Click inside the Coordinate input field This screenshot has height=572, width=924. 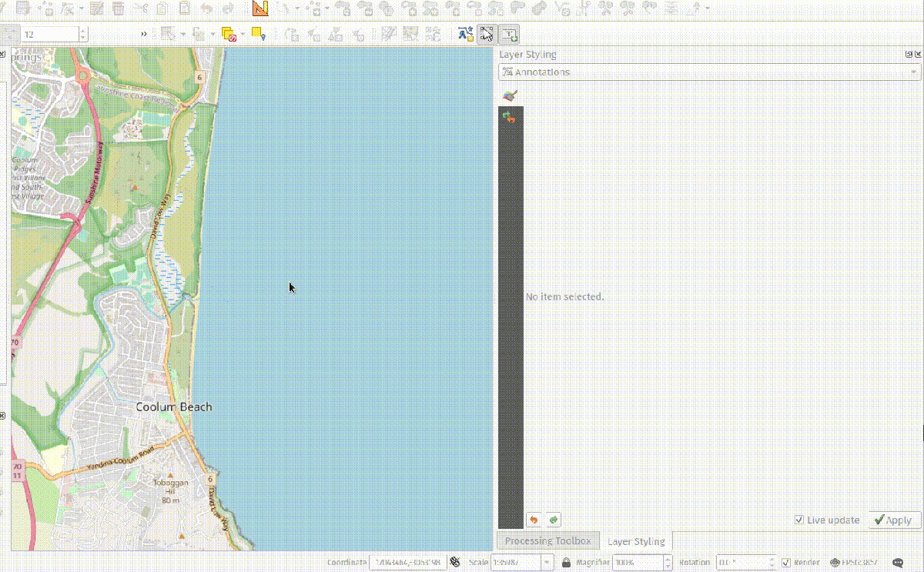408,562
